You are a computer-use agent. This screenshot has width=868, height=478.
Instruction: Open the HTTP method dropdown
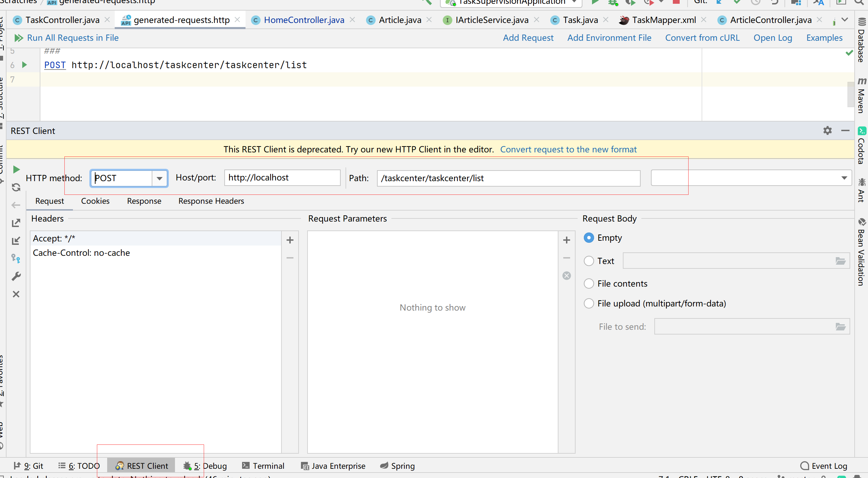(x=159, y=178)
